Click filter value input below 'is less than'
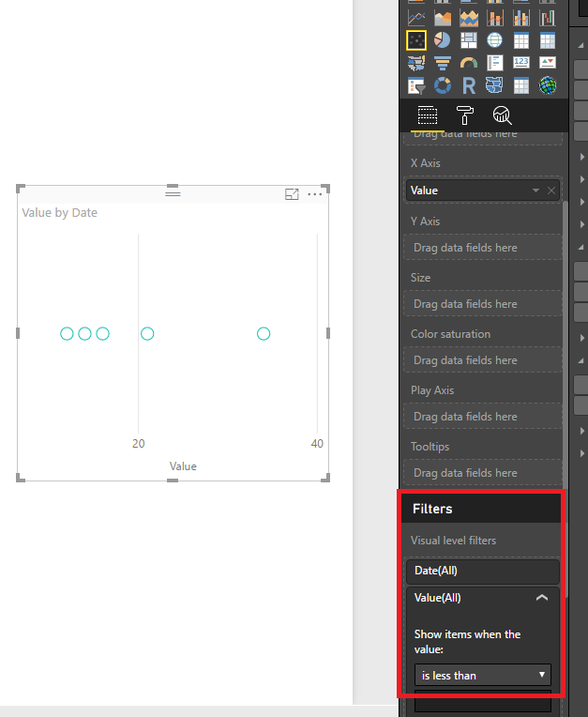The width and height of the screenshot is (588, 717). pos(483,700)
